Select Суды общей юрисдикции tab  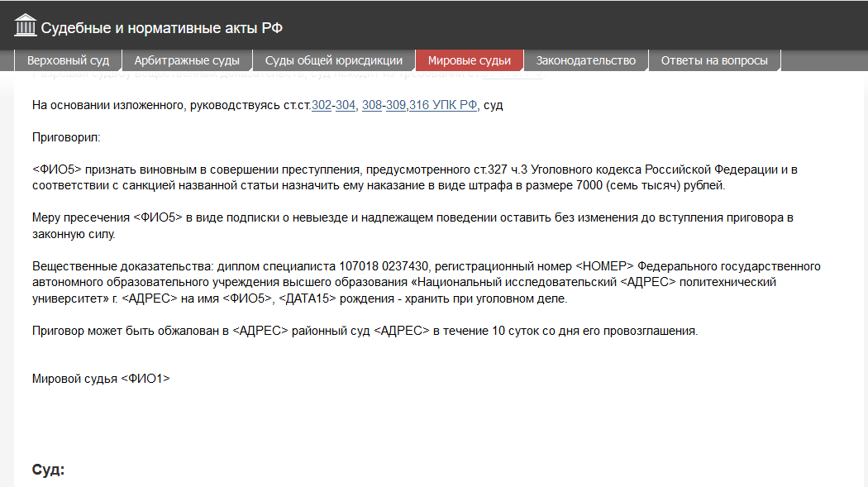(334, 60)
